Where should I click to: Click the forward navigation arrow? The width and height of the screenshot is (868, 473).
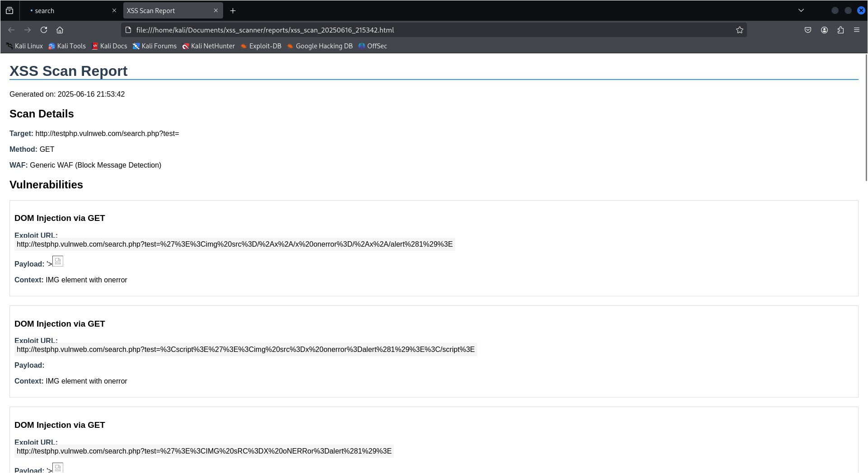(28, 30)
